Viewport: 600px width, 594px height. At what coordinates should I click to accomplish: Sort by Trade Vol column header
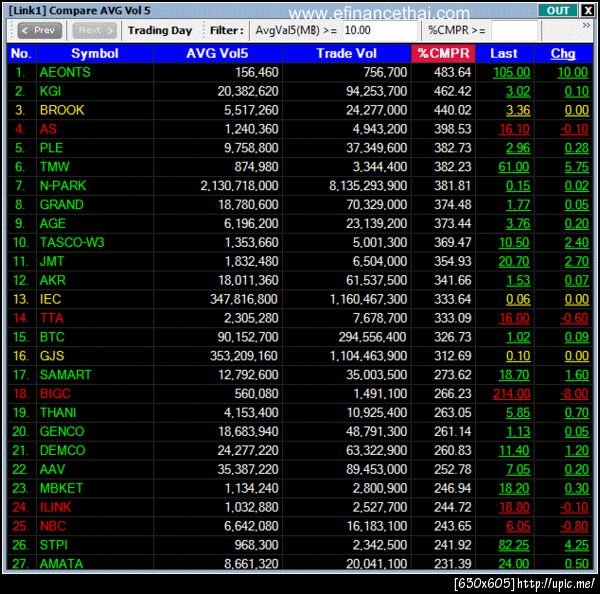(x=346, y=53)
